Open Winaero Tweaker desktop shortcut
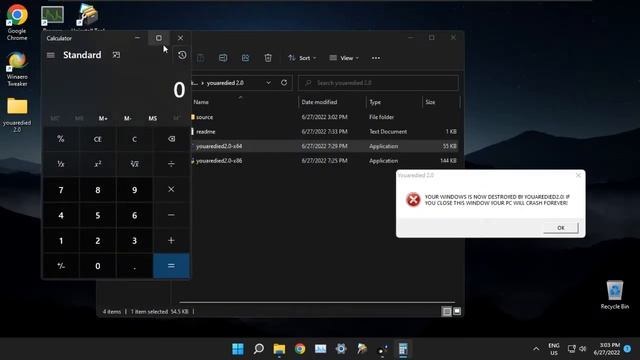 click(17, 69)
